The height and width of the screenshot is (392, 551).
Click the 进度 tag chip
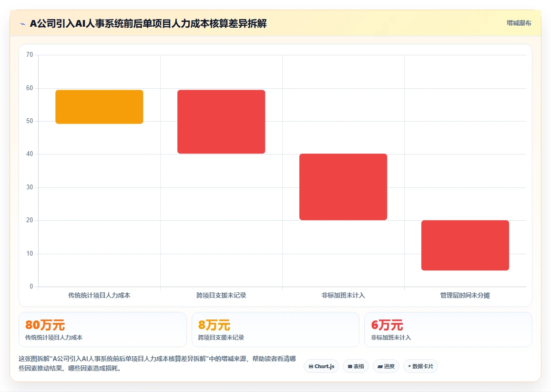tap(386, 366)
